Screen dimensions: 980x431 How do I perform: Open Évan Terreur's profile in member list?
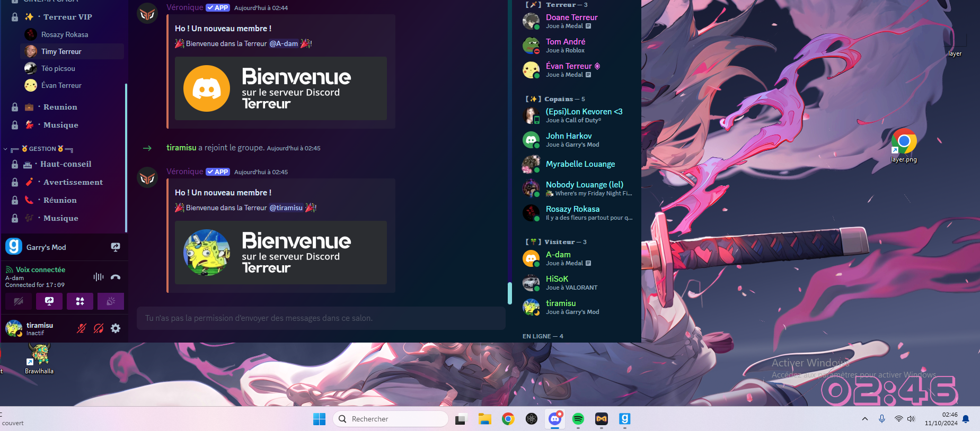click(579, 70)
